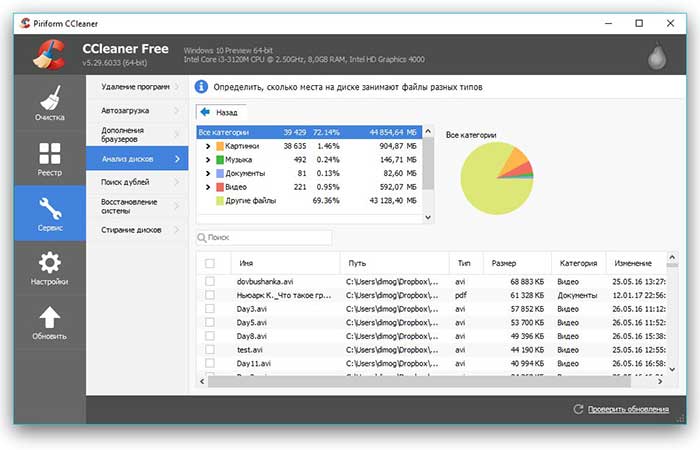700x450 pixels.
Task: Click chevron next to Восстановление системы
Action: click(x=177, y=206)
